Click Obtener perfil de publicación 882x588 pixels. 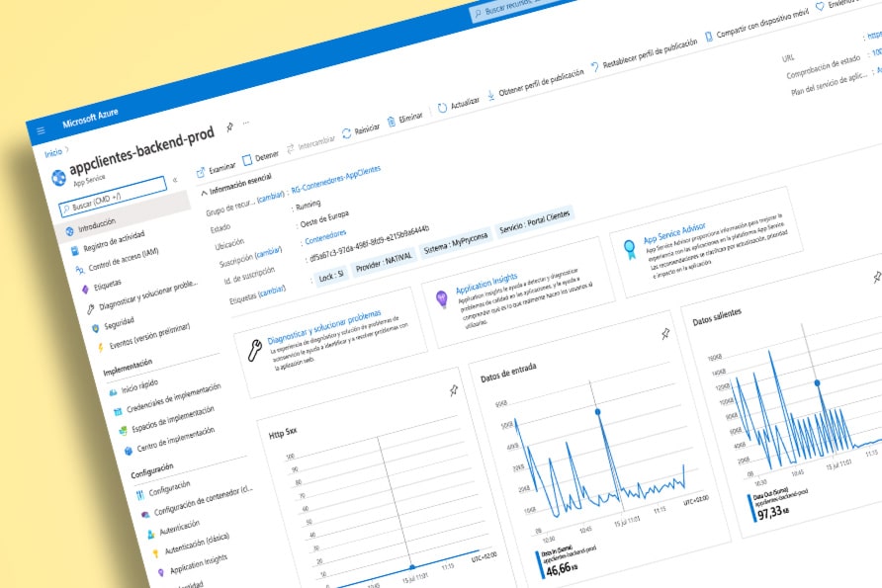click(x=536, y=84)
